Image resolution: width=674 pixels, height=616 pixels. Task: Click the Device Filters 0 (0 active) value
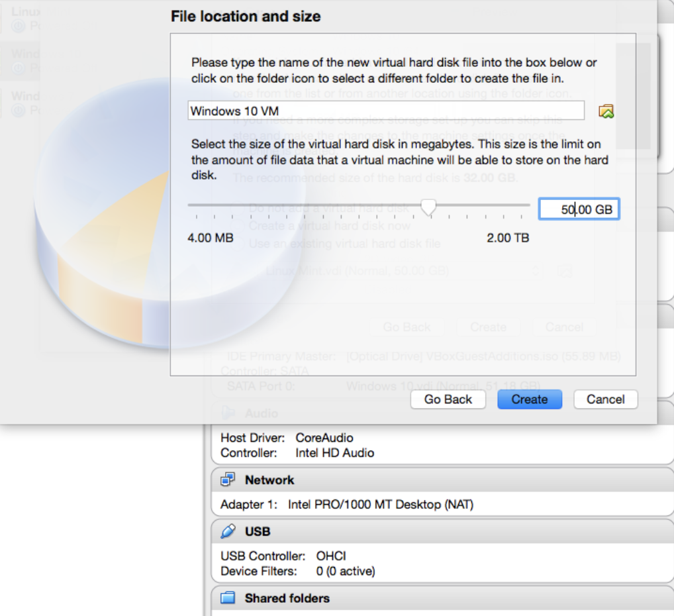[x=346, y=571]
